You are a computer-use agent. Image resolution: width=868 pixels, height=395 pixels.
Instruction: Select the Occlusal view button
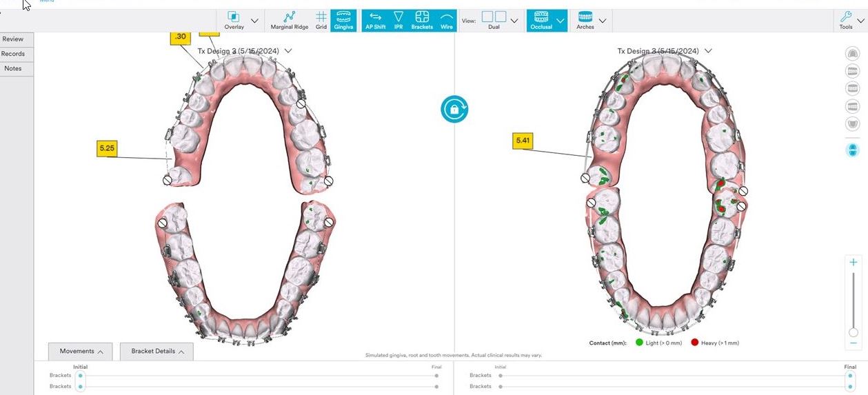click(541, 20)
